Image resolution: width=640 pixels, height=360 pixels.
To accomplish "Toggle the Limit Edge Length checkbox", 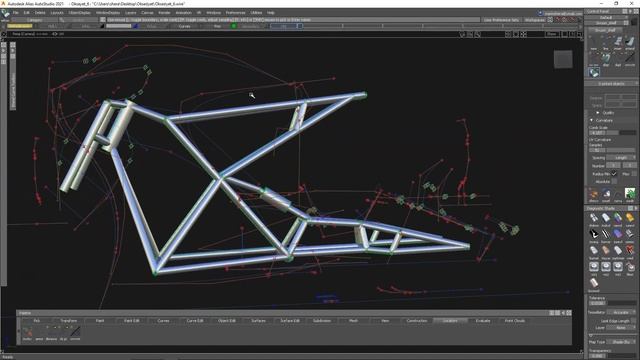I will (x=633, y=321).
